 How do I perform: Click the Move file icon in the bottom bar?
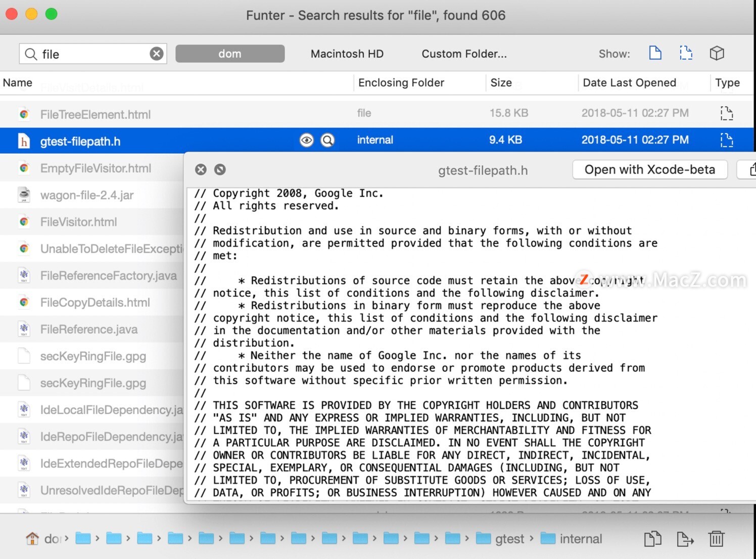point(685,539)
